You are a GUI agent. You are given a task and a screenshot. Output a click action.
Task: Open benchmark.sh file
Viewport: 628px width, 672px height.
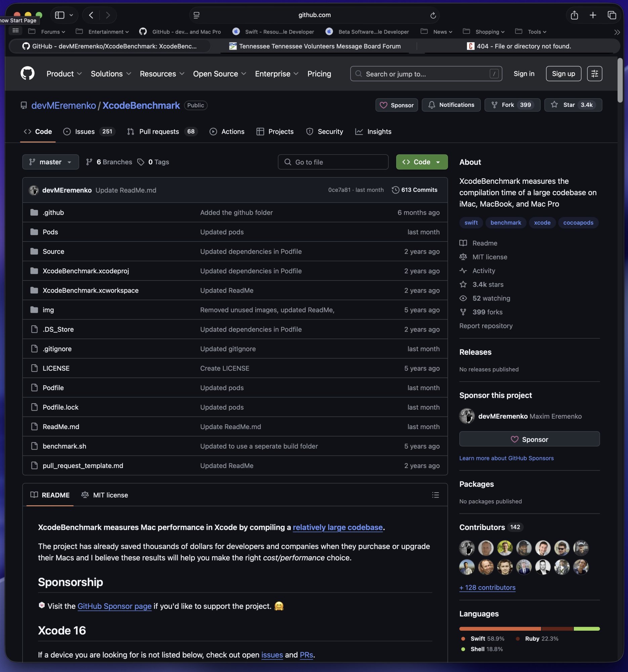64,446
